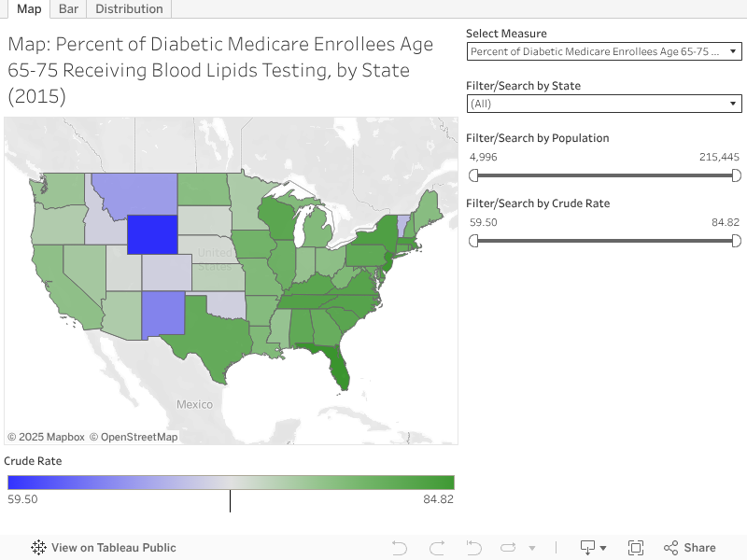Image resolution: width=747 pixels, height=560 pixels.
Task: Click the Revert icon in toolbar
Action: [473, 548]
